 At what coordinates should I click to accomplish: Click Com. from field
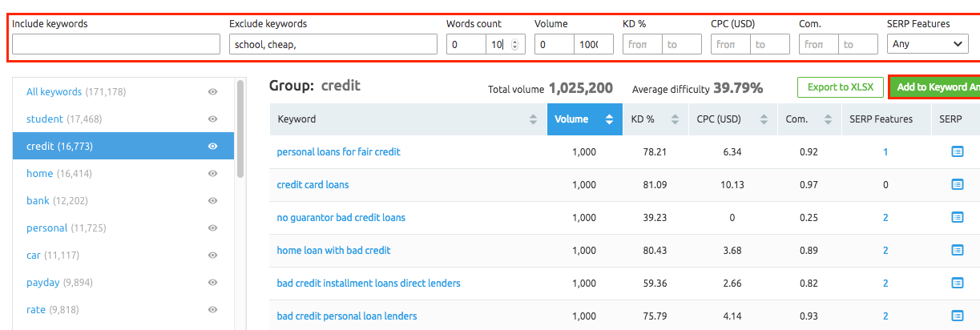pos(818,44)
